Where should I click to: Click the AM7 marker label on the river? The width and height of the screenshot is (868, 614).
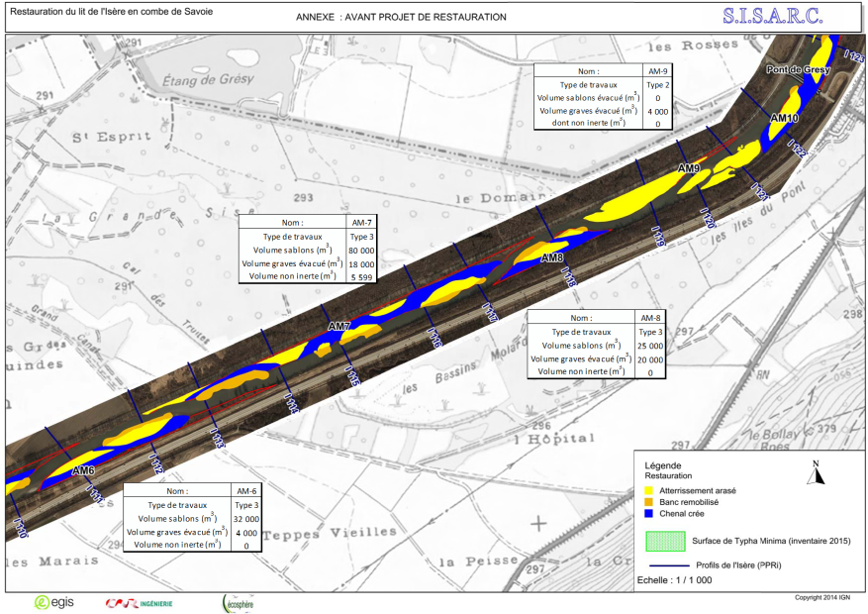tap(339, 327)
